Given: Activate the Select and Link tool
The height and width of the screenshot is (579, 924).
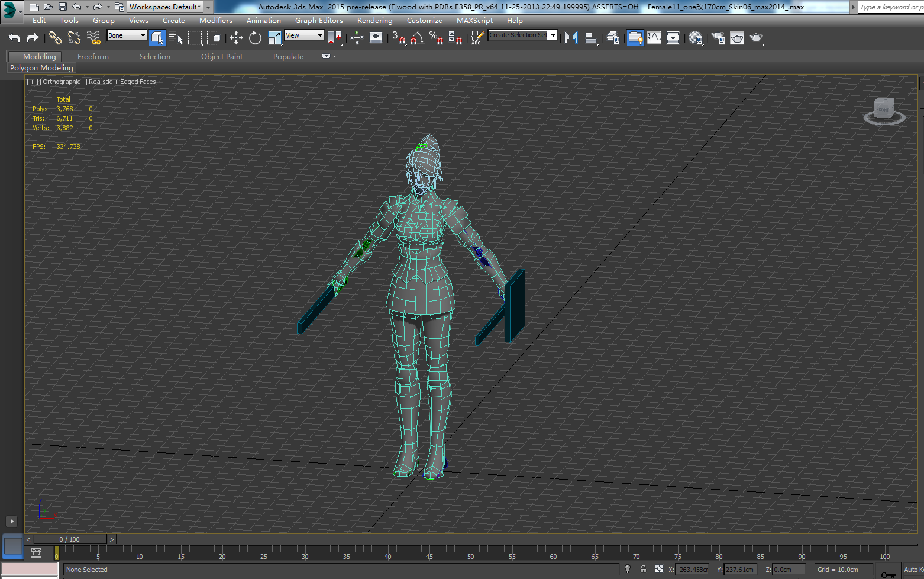Looking at the screenshot, I should (55, 38).
